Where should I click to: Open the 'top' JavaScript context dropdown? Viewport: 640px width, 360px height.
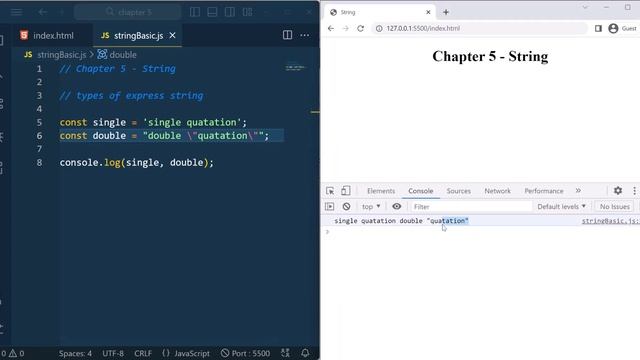point(371,207)
